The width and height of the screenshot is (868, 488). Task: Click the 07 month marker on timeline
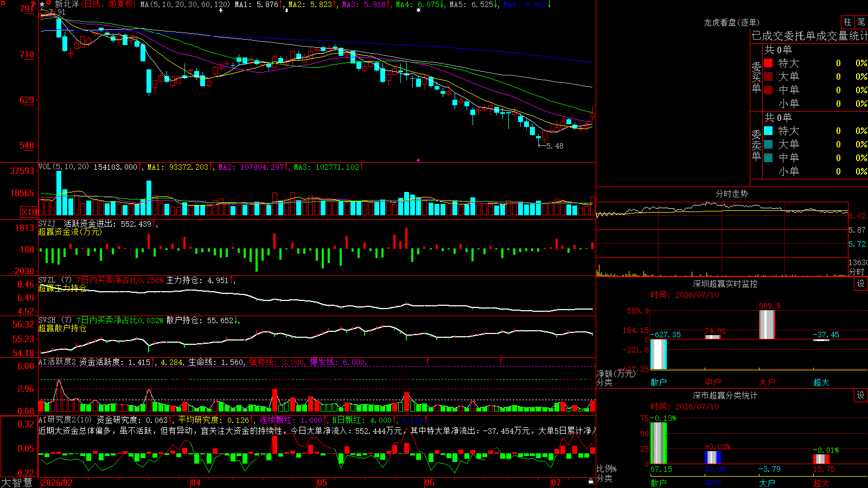tap(556, 483)
